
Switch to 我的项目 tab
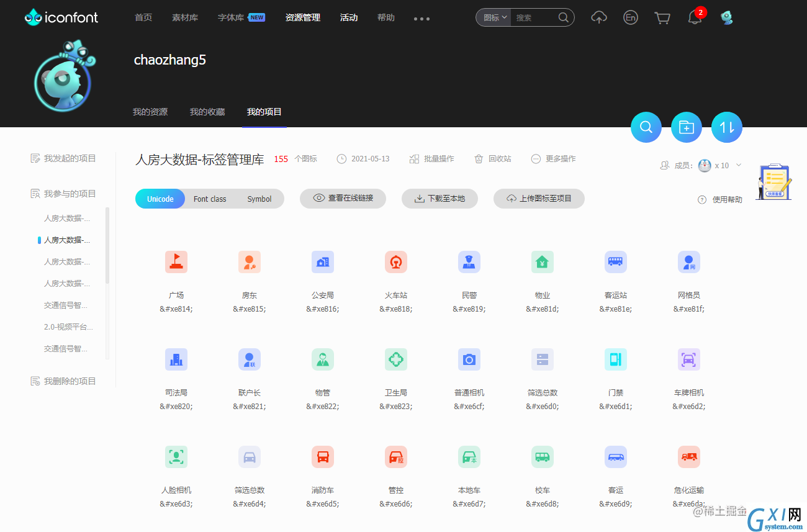click(x=264, y=112)
